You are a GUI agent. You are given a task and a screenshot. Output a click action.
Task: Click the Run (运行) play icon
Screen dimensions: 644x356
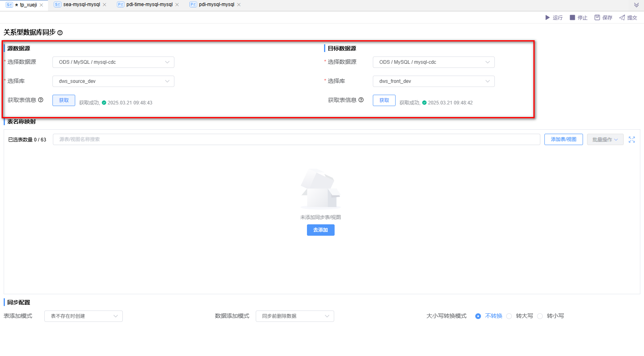547,17
